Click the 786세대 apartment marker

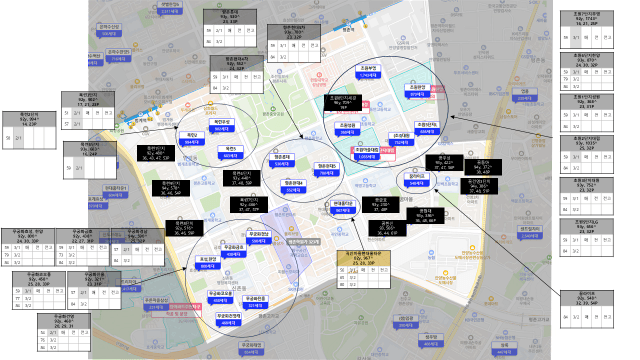tap(327, 170)
